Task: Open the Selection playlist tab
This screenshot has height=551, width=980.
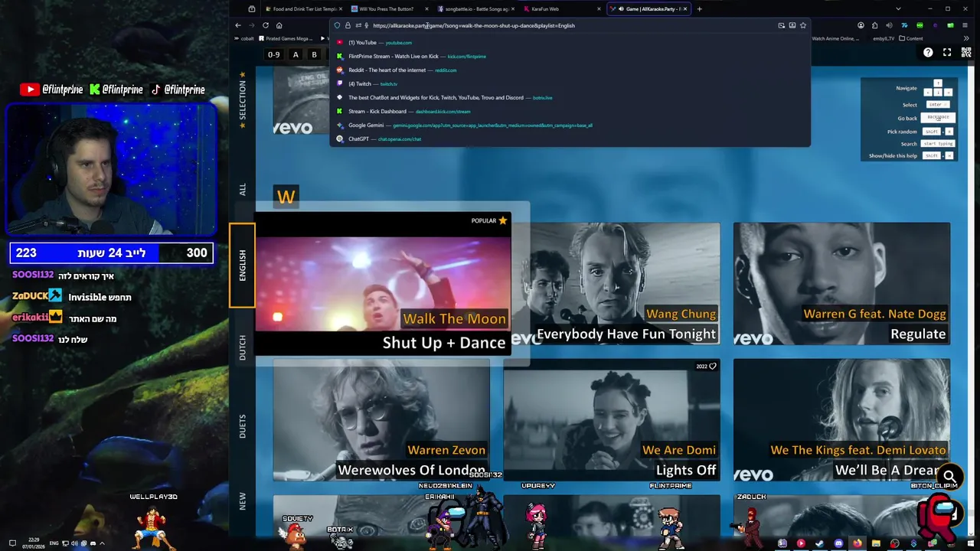Action: coord(242,99)
